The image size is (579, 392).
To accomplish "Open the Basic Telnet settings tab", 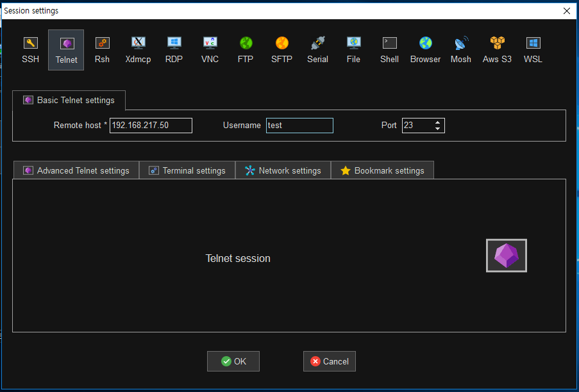I will (69, 101).
